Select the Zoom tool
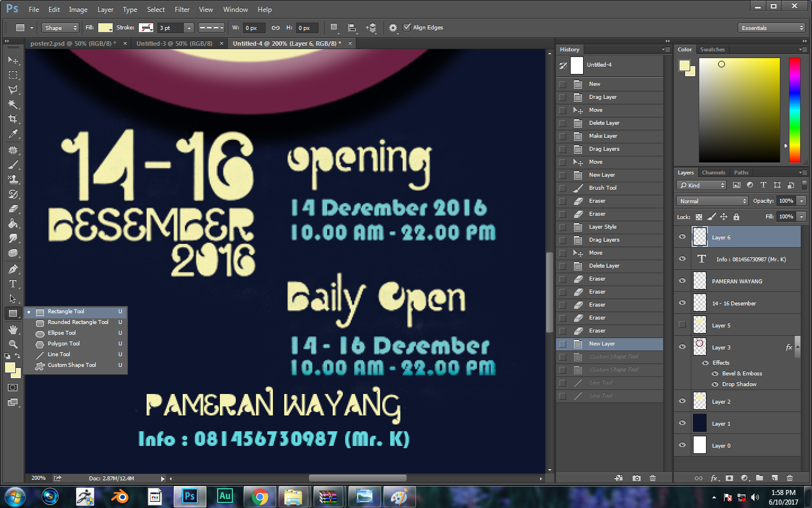812x508 pixels. [x=14, y=343]
